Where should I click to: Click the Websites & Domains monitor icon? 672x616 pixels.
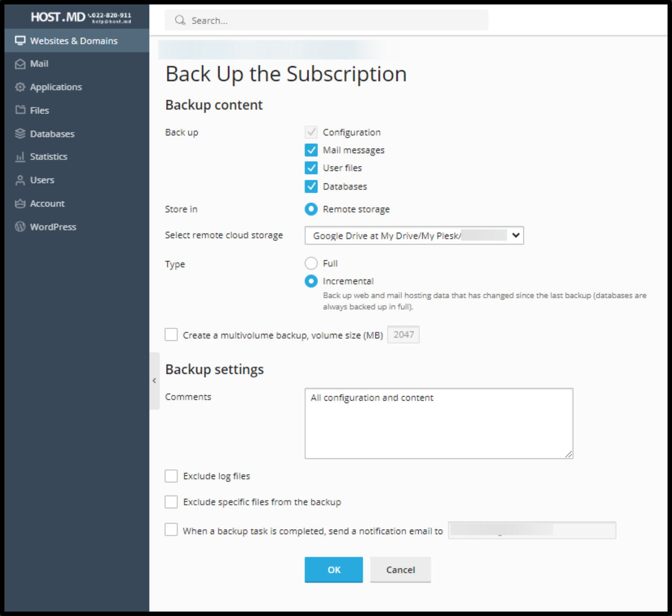pyautogui.click(x=20, y=41)
